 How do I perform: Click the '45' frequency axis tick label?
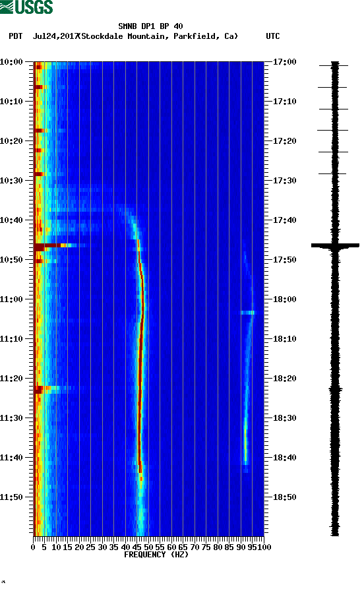[x=136, y=547]
